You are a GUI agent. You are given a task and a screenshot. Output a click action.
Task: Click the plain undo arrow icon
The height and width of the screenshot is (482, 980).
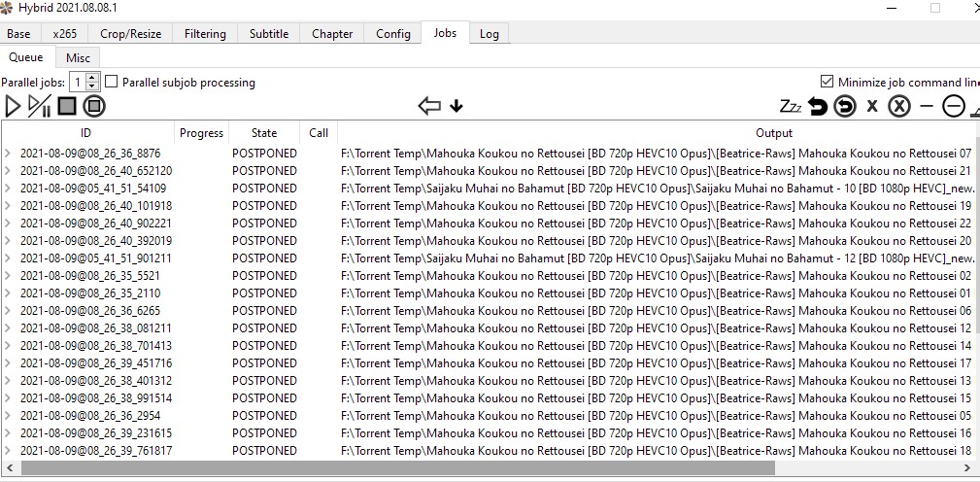point(818,107)
